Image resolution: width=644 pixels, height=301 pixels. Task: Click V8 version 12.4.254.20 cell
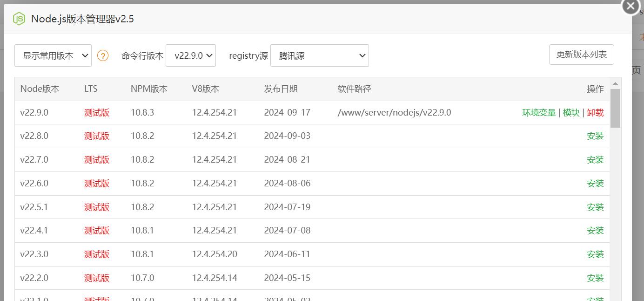click(x=215, y=254)
